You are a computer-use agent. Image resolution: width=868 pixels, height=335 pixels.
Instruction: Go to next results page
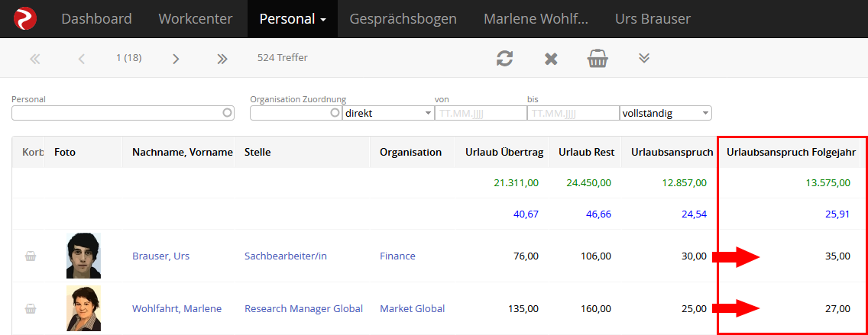point(176,59)
